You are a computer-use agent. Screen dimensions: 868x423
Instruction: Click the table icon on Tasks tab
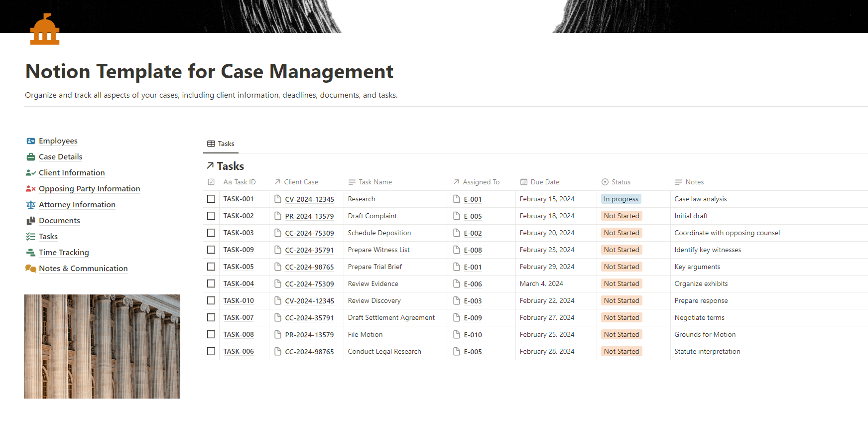(211, 143)
